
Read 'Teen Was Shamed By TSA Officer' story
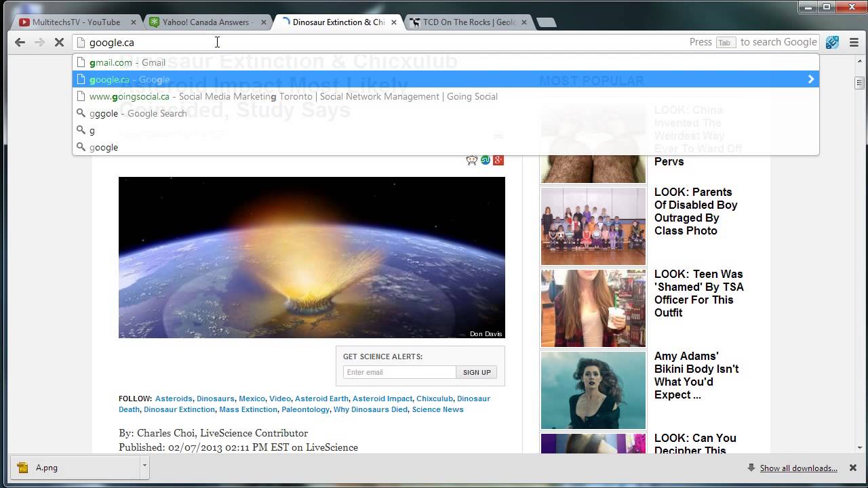(x=699, y=293)
